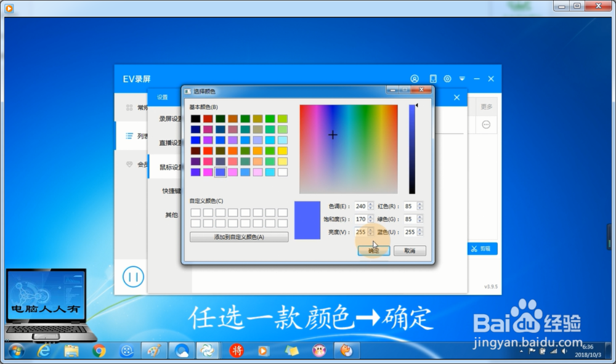Pick the white basic color swatch
The height and width of the screenshot is (364, 616).
[x=283, y=172]
